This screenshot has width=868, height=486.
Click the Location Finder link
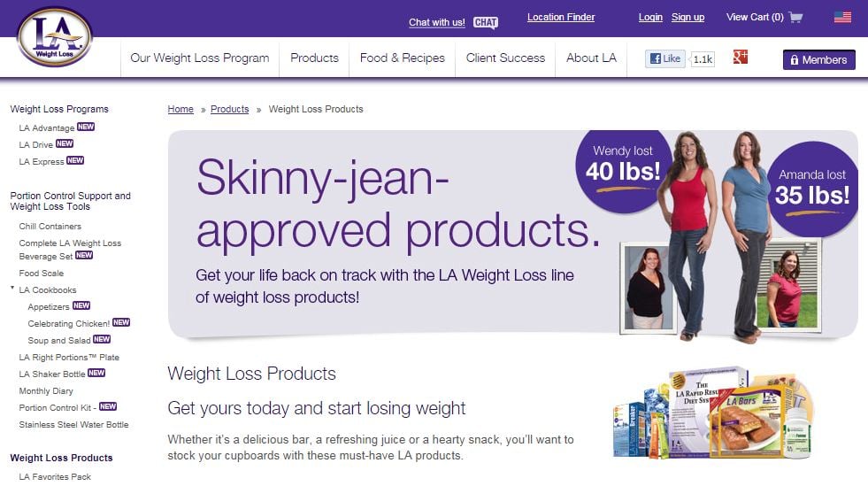561,17
